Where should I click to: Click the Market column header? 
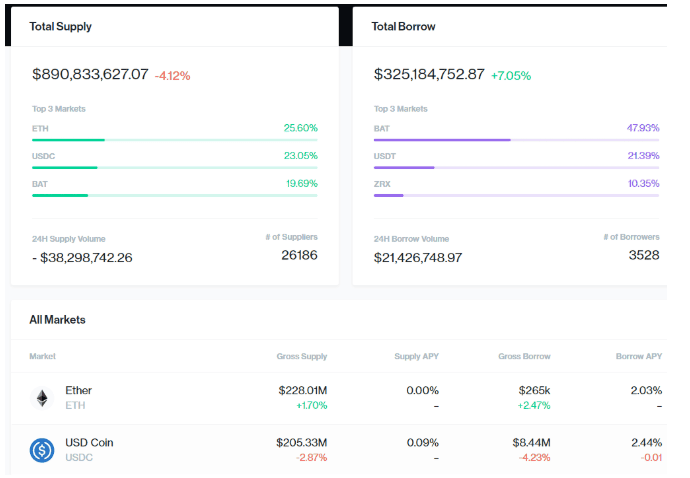click(42, 356)
